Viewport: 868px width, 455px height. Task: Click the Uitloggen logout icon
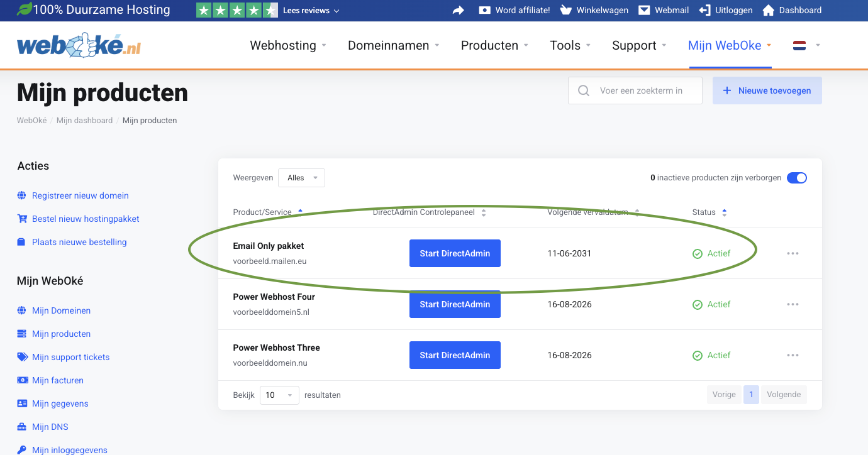pyautogui.click(x=704, y=10)
